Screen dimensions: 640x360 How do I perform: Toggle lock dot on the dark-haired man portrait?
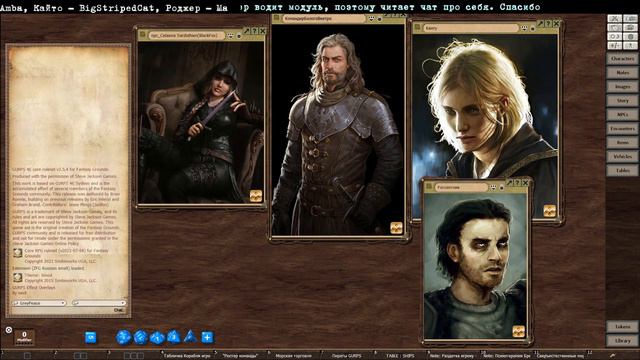[502, 188]
